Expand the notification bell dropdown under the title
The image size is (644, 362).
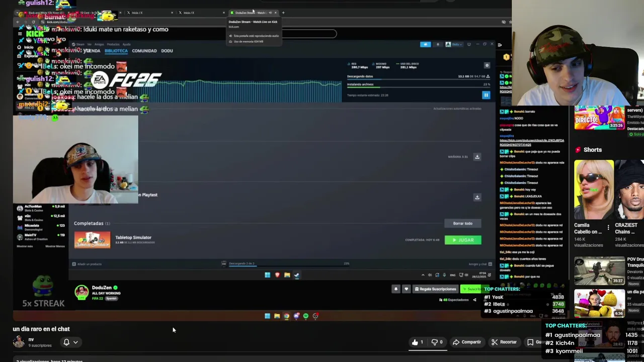(70, 342)
